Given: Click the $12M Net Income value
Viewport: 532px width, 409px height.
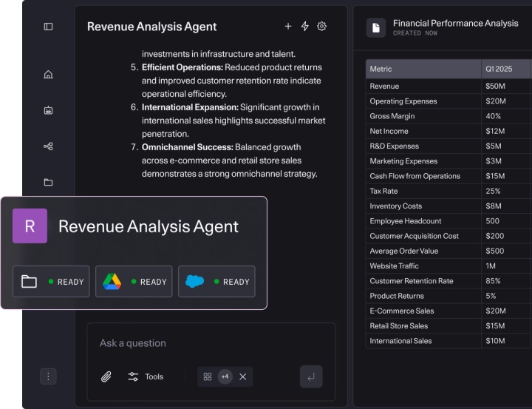Looking at the screenshot, I should tap(495, 131).
